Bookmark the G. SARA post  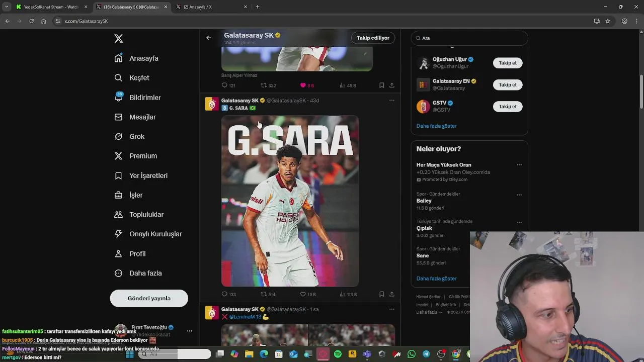coord(381,294)
